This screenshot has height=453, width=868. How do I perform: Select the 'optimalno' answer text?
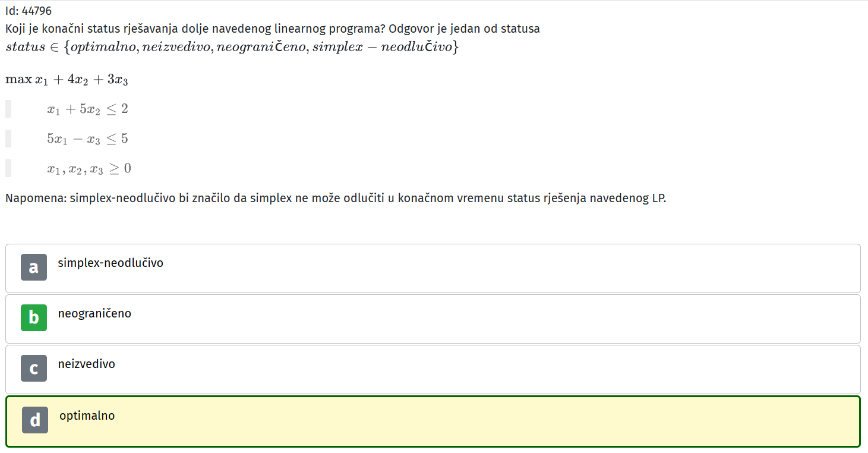pos(87,416)
